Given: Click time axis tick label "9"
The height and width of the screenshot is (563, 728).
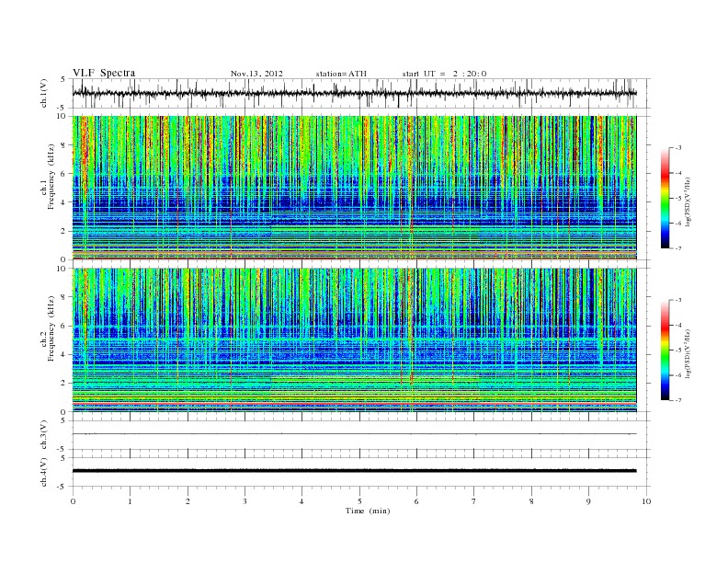Looking at the screenshot, I should tap(588, 501).
